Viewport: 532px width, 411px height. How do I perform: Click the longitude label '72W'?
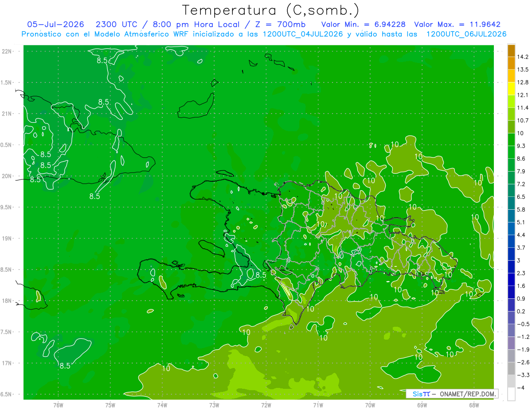(x=266, y=405)
